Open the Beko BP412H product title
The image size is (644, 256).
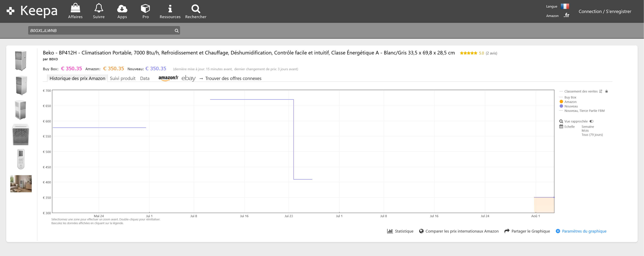(248, 53)
